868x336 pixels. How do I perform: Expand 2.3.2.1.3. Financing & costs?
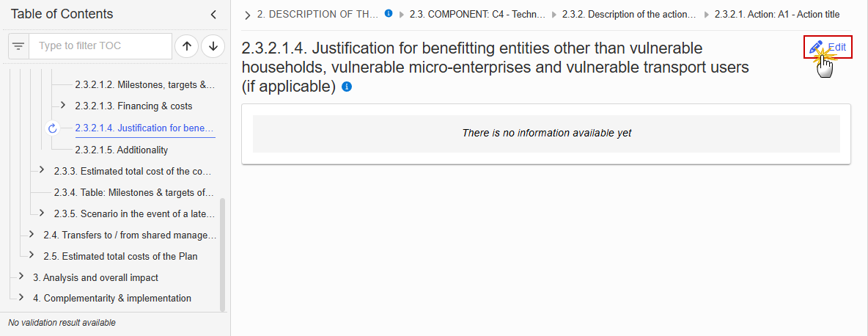pos(63,105)
